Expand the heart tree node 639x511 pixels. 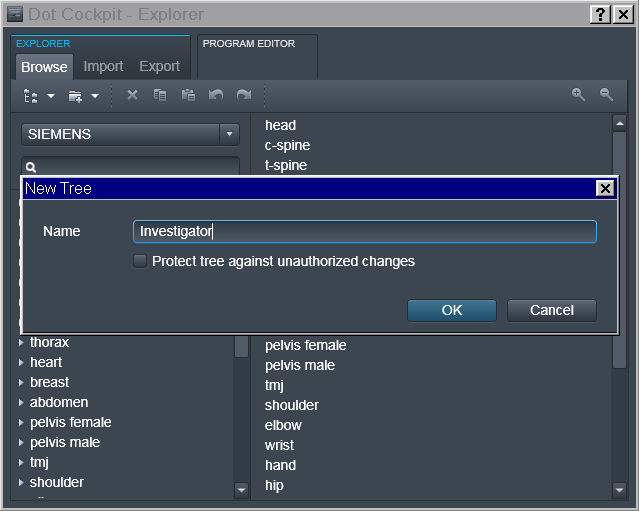[21, 363]
